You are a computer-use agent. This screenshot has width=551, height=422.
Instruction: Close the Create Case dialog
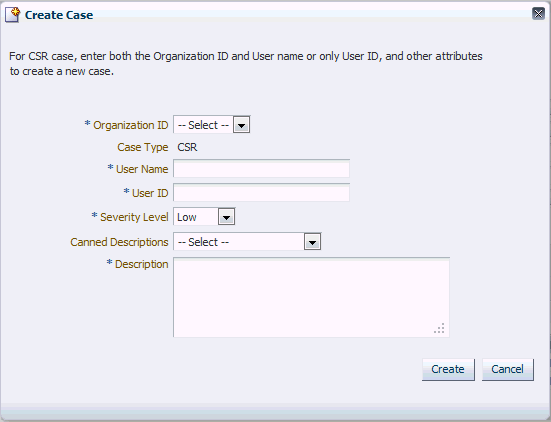[538, 14]
